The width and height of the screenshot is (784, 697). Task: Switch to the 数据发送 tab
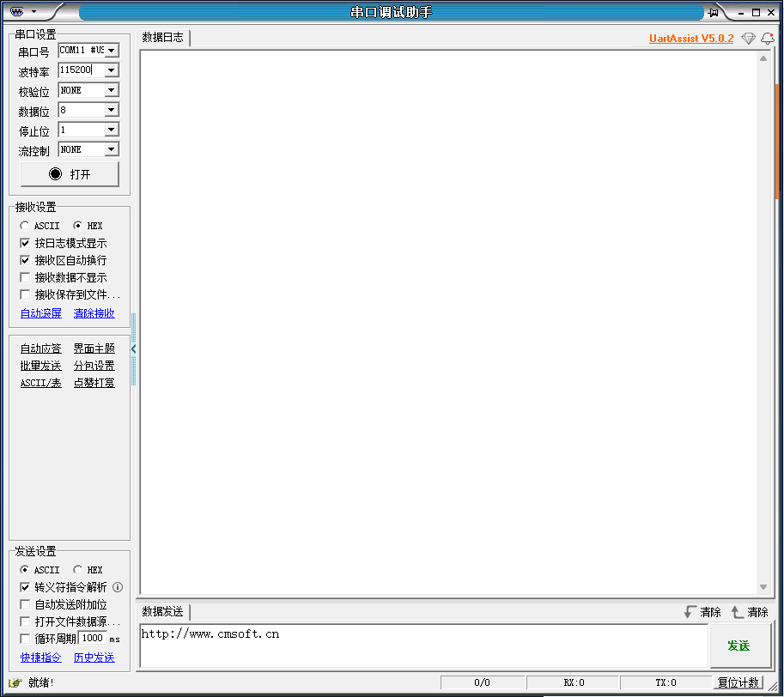click(163, 611)
